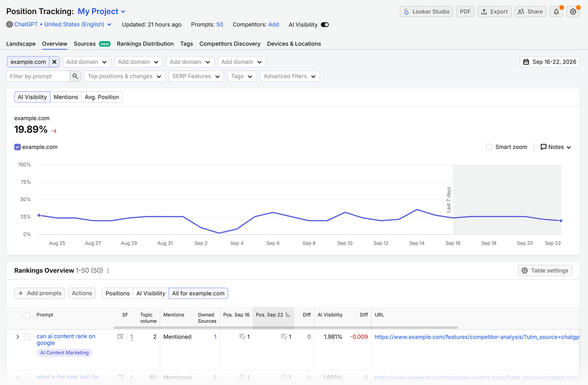Open settings gear icon in header
588x385 pixels.
[x=573, y=12]
